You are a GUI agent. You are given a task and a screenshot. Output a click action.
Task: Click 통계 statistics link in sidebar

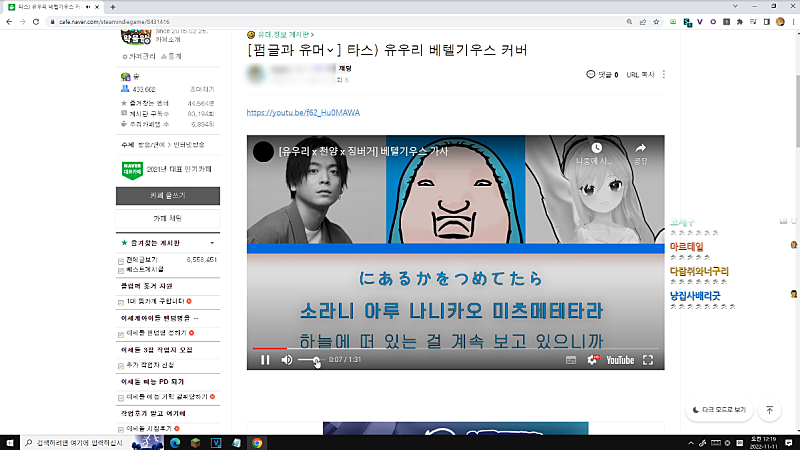point(171,56)
